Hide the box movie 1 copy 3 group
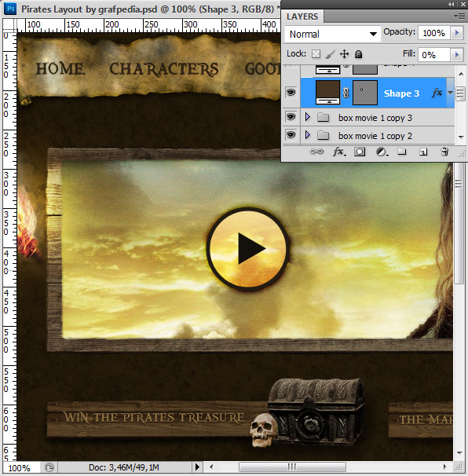Image resolution: width=468 pixels, height=476 pixels. 291,117
